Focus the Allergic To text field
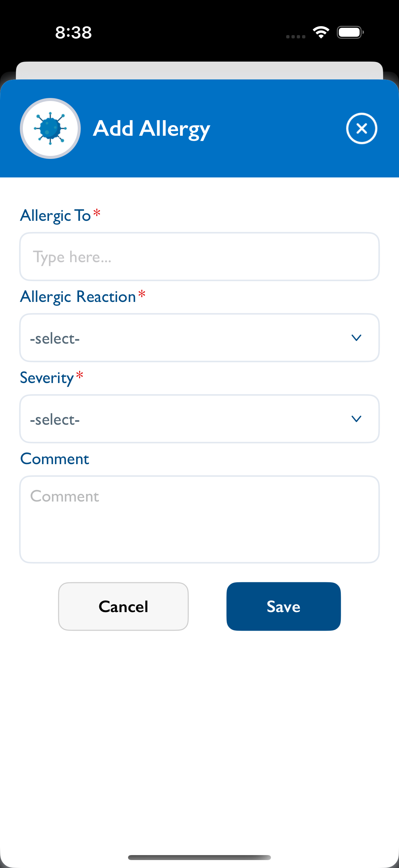This screenshot has height=868, width=399. click(199, 257)
